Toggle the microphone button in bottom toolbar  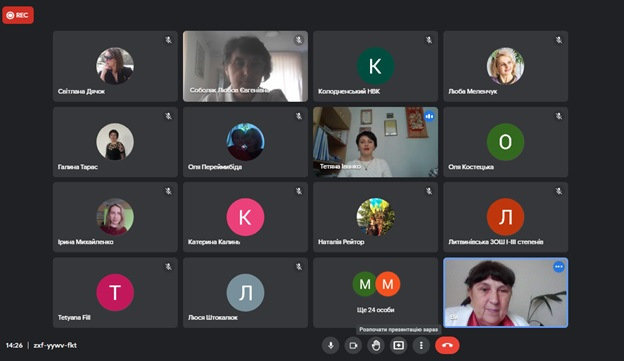(x=330, y=345)
